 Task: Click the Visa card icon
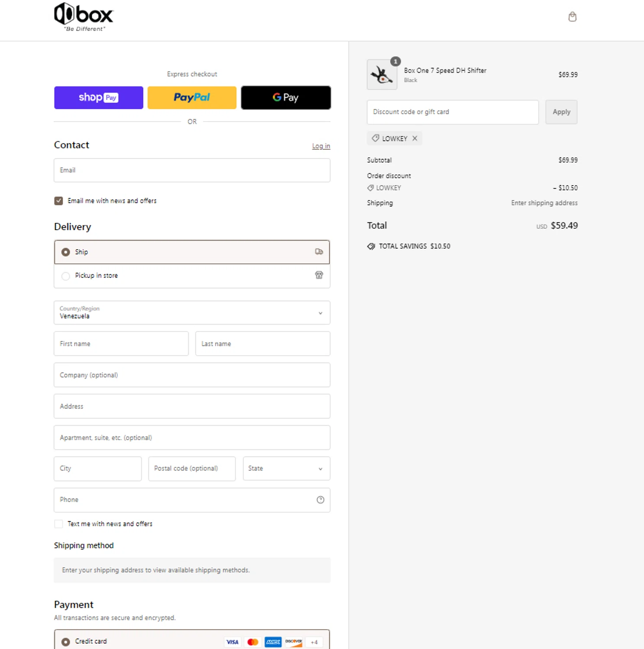click(x=232, y=642)
